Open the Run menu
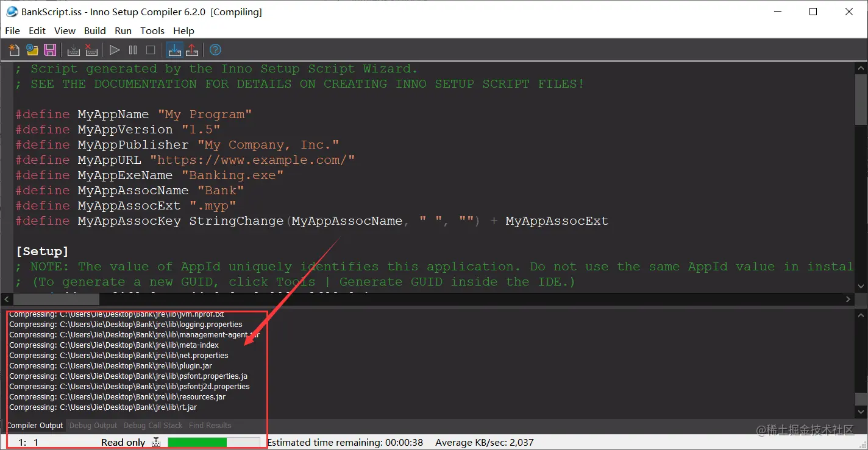This screenshot has height=450, width=868. point(123,30)
